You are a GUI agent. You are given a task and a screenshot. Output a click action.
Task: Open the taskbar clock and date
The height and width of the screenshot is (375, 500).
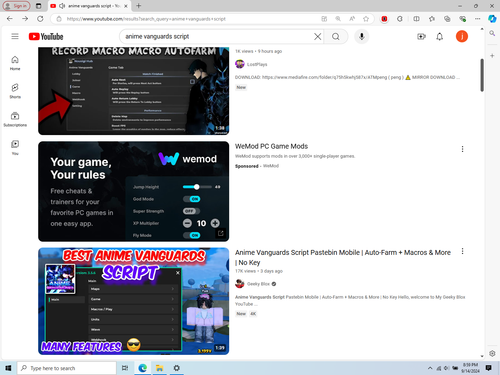point(470,368)
